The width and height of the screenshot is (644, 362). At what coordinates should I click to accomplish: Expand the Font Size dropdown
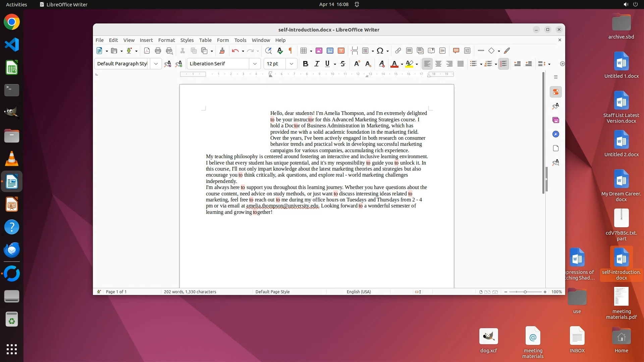(x=291, y=64)
